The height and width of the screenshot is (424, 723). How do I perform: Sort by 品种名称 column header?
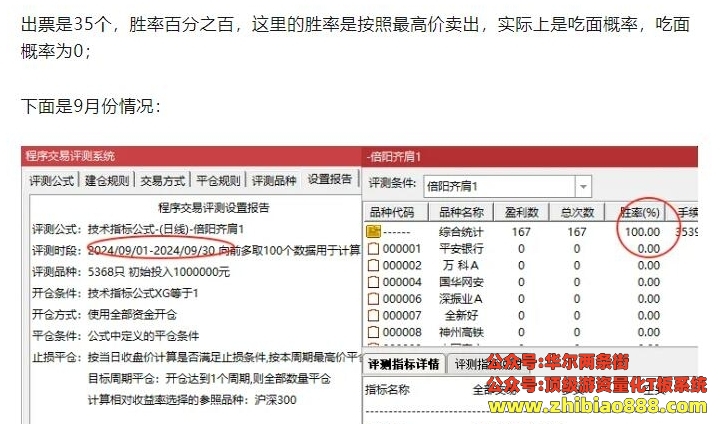point(461,212)
